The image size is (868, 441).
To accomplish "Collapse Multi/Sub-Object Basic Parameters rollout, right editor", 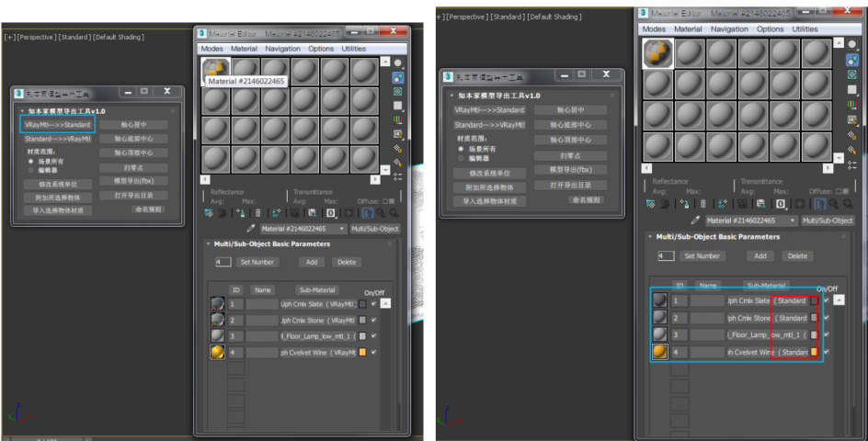I will pos(650,237).
